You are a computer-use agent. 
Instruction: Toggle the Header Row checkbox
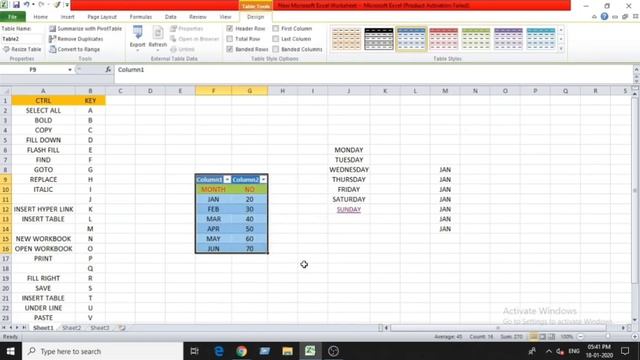(x=230, y=29)
